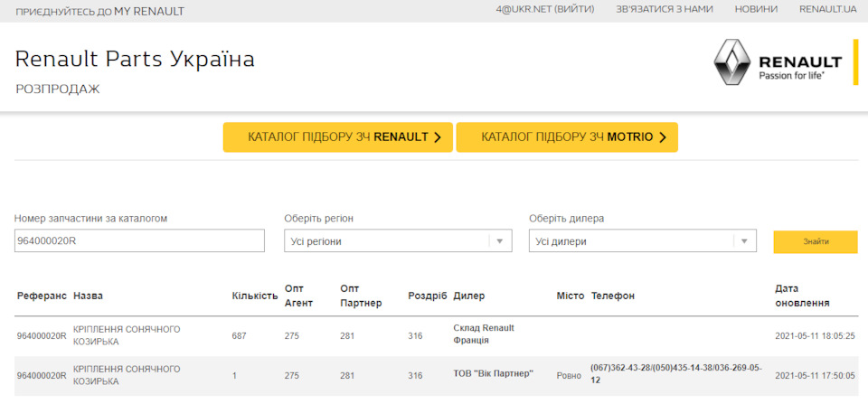Open the 'Оберіть дилера' dropdown arrow
Viewport: 868px width, 404px height.
pos(744,241)
